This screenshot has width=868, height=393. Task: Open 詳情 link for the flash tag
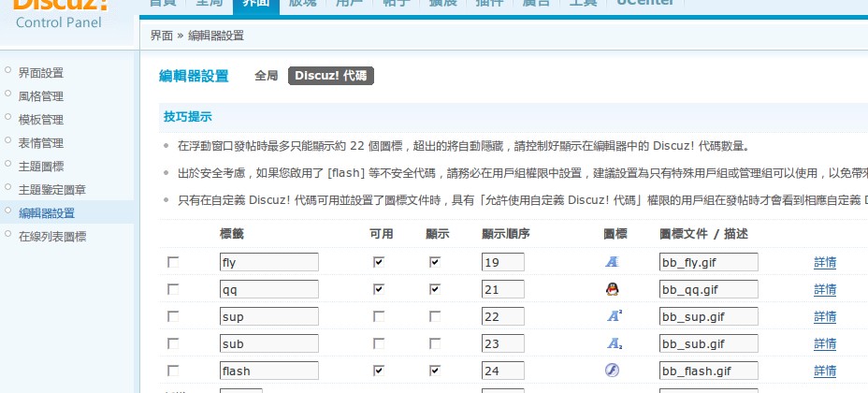click(825, 371)
